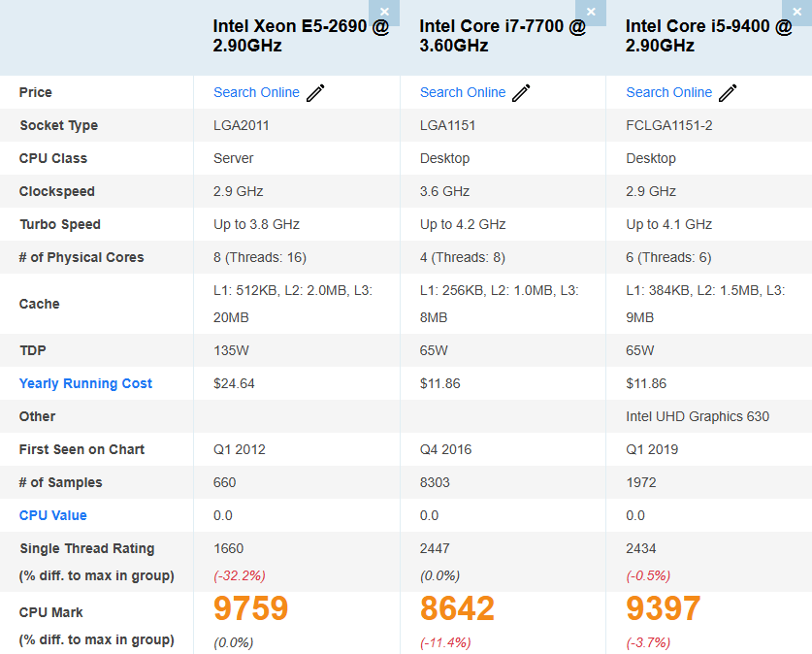The image size is (812, 654).
Task: Open Search Online link for Core i7-7700
Action: point(463,92)
